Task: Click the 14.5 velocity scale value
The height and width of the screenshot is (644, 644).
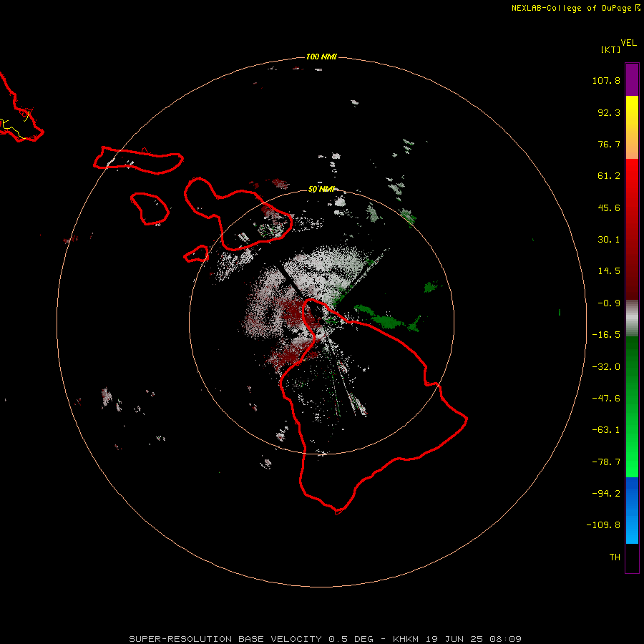Action: 609,271
